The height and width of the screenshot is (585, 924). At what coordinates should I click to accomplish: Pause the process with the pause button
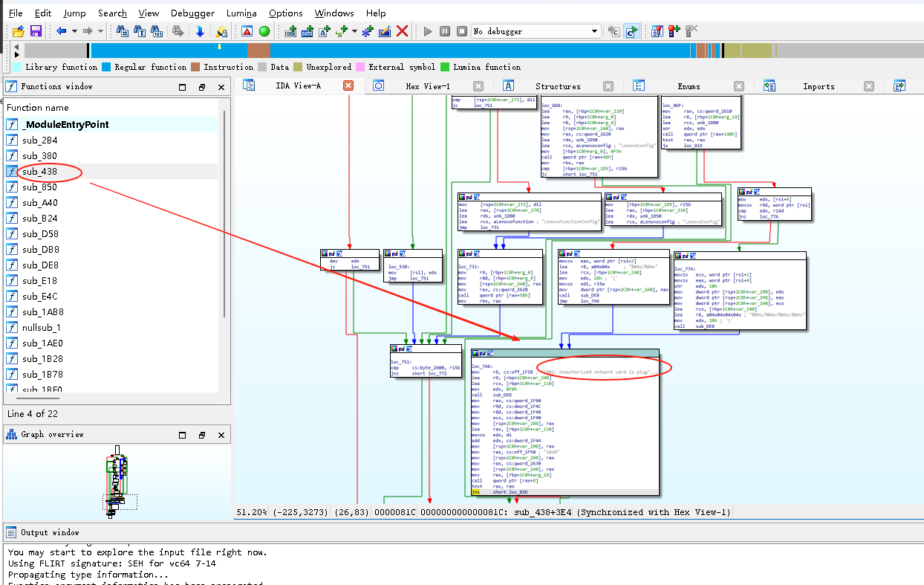pyautogui.click(x=444, y=31)
